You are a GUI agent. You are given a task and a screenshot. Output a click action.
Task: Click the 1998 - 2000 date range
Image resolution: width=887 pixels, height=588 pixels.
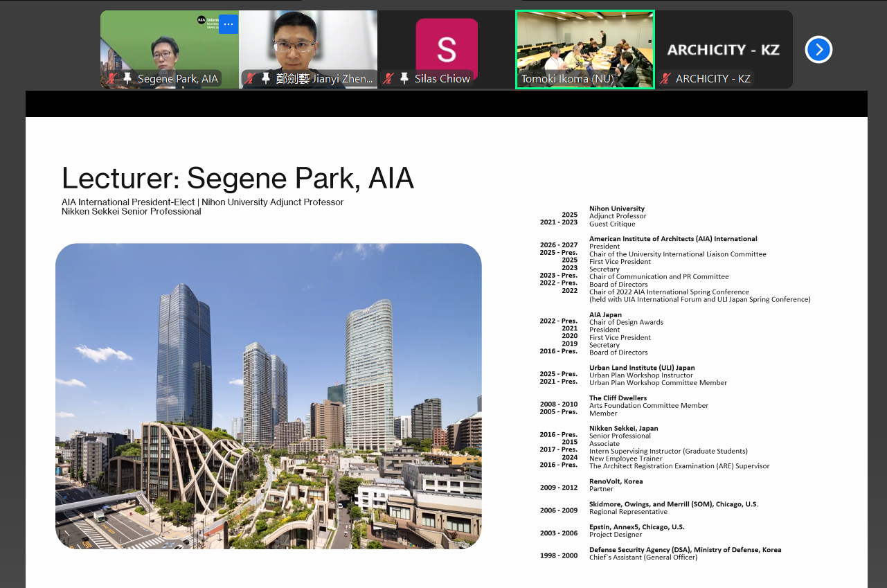click(x=559, y=555)
